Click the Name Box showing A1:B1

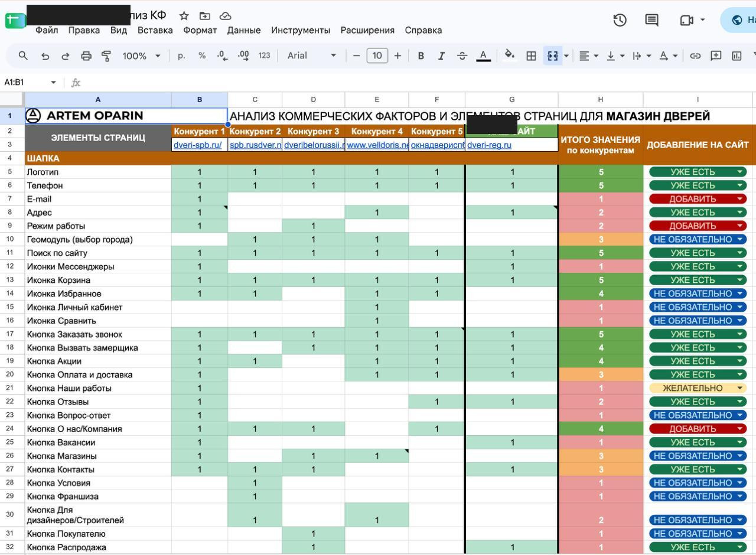click(24, 82)
